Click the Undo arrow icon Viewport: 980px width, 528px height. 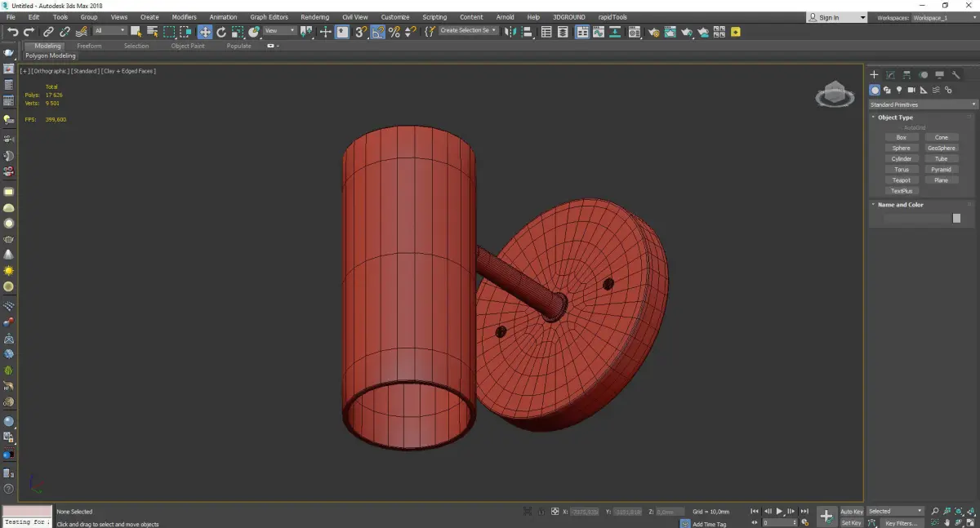click(x=12, y=32)
